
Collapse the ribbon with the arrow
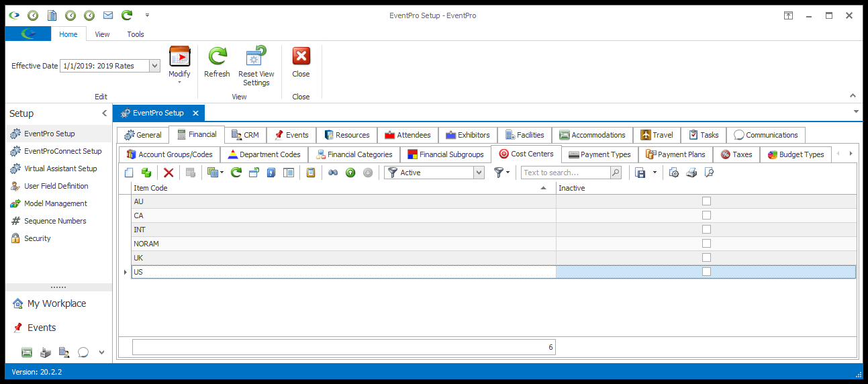pyautogui.click(x=853, y=96)
